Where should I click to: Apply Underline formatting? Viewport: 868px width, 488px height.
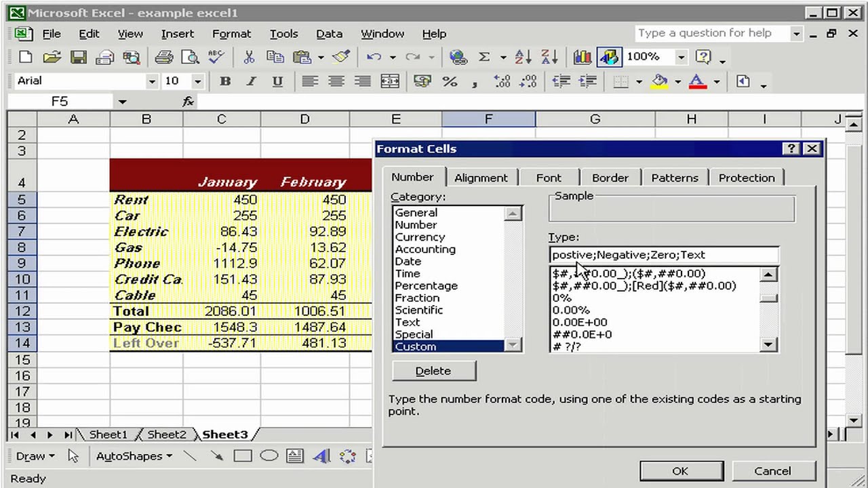point(277,81)
